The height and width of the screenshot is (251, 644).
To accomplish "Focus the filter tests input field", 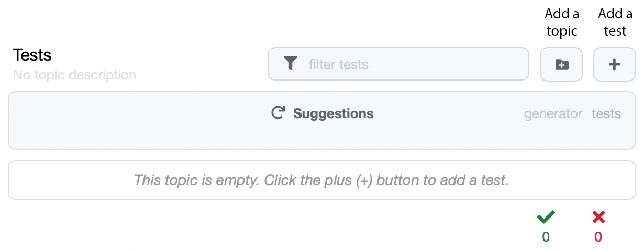I will tap(398, 64).
